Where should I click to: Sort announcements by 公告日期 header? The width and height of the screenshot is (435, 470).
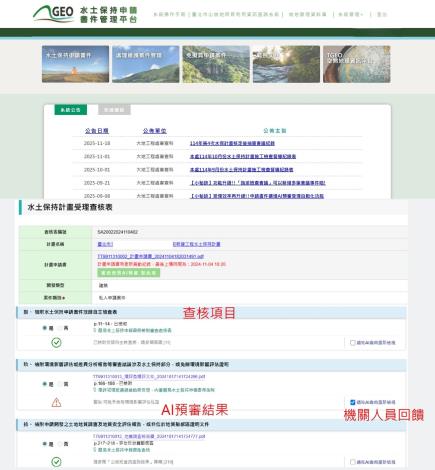point(97,131)
